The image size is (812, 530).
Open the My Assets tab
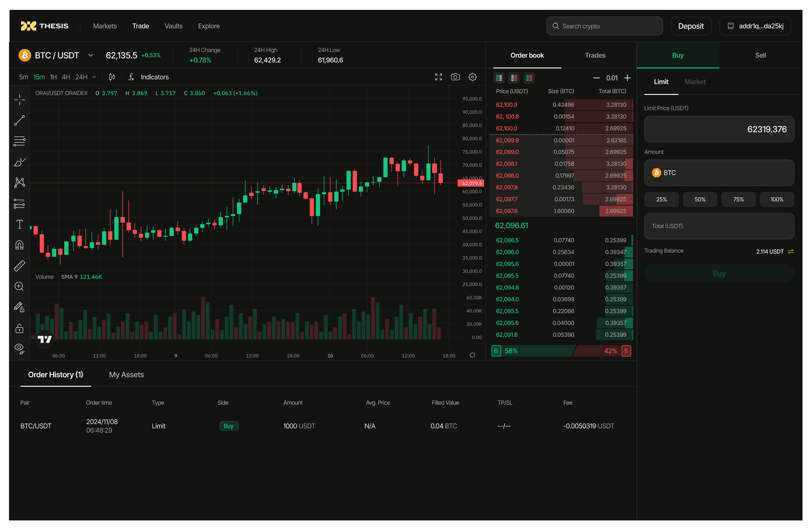point(126,374)
